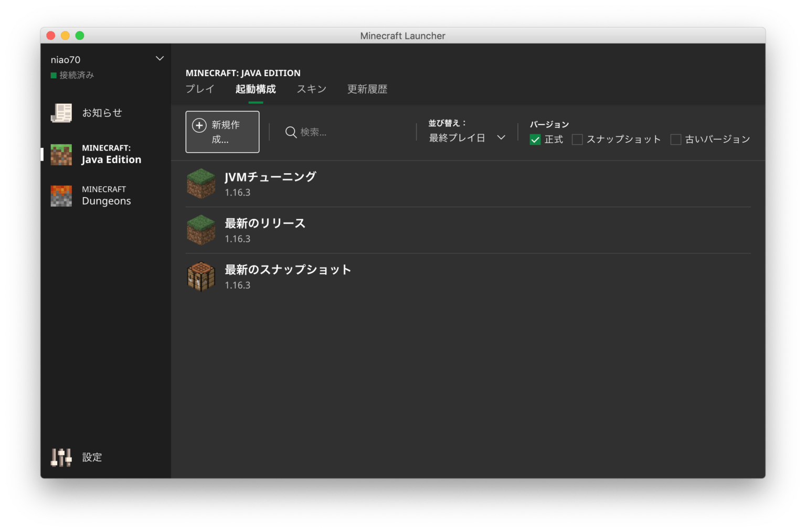Viewport: 806px width, 532px height.
Task: Open 設定 label in the sidebar
Action: (92, 457)
